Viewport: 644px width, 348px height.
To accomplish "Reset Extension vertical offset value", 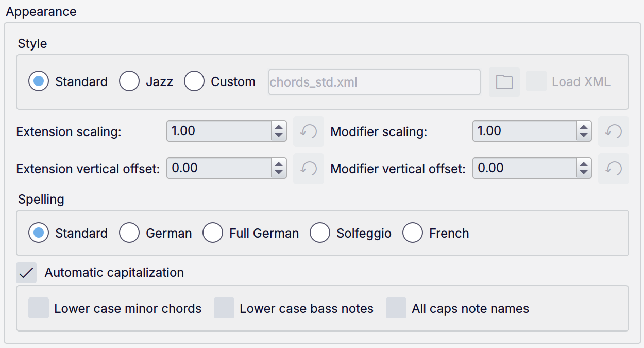I will (x=309, y=169).
